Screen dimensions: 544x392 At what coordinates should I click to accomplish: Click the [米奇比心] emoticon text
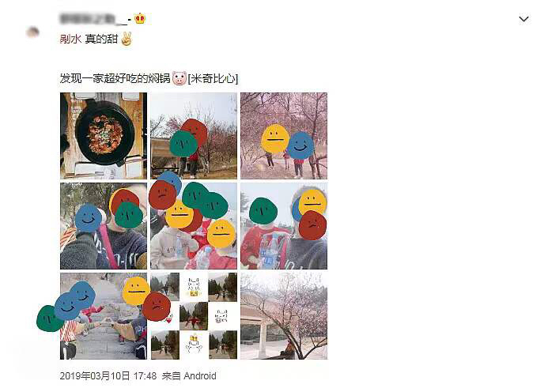[213, 78]
